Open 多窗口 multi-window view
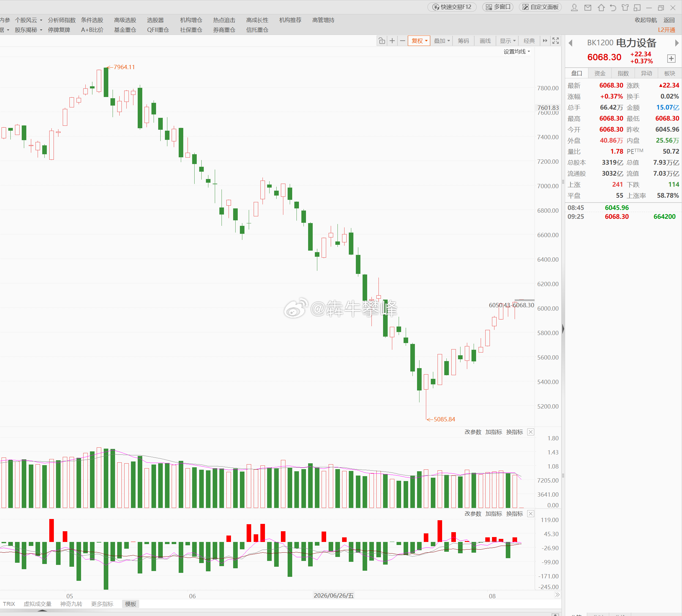 click(498, 7)
